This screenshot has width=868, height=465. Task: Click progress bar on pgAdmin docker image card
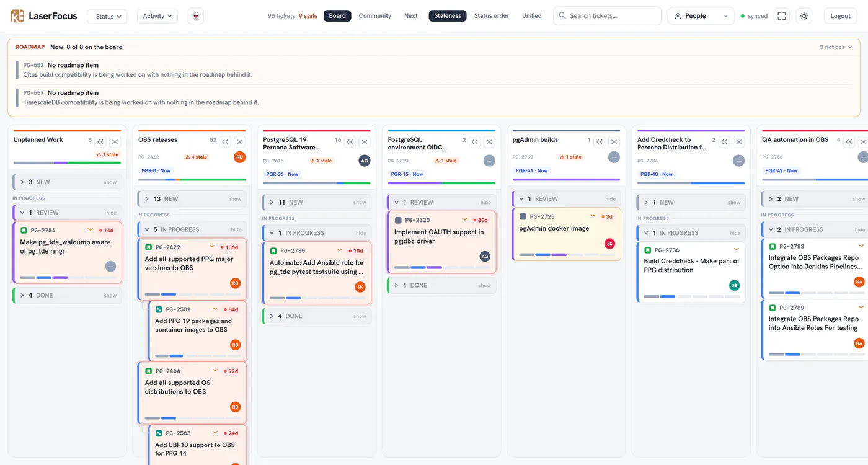(x=567, y=254)
